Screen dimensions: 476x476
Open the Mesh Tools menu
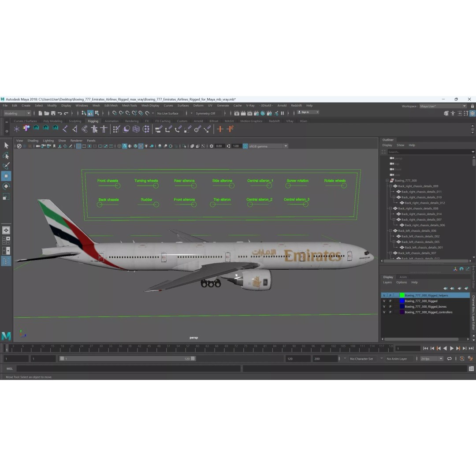[129, 106]
